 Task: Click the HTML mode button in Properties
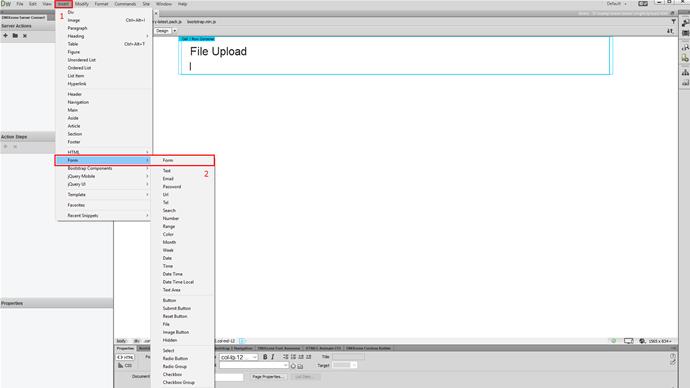(x=125, y=357)
